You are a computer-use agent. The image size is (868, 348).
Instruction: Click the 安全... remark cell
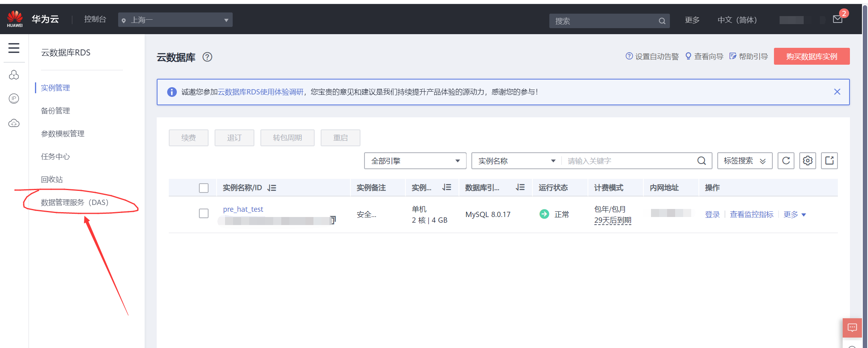tap(366, 215)
